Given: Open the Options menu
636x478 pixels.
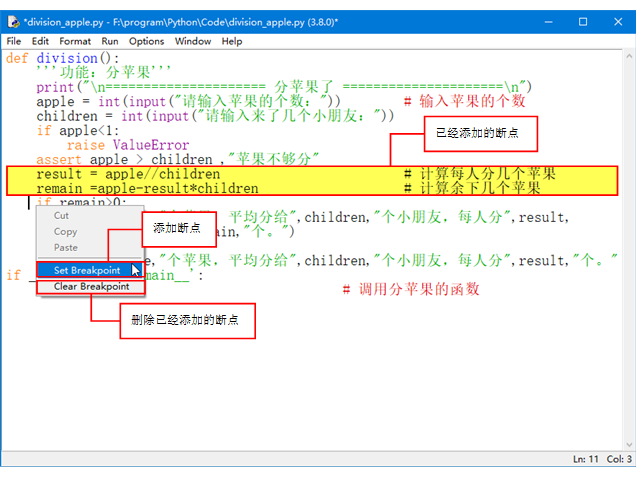Looking at the screenshot, I should [146, 41].
